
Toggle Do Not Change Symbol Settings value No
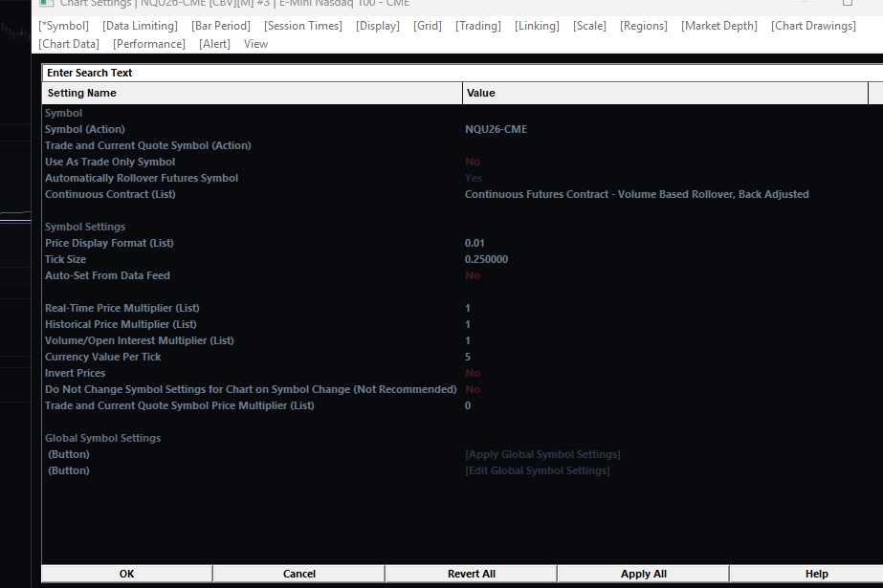click(x=473, y=389)
